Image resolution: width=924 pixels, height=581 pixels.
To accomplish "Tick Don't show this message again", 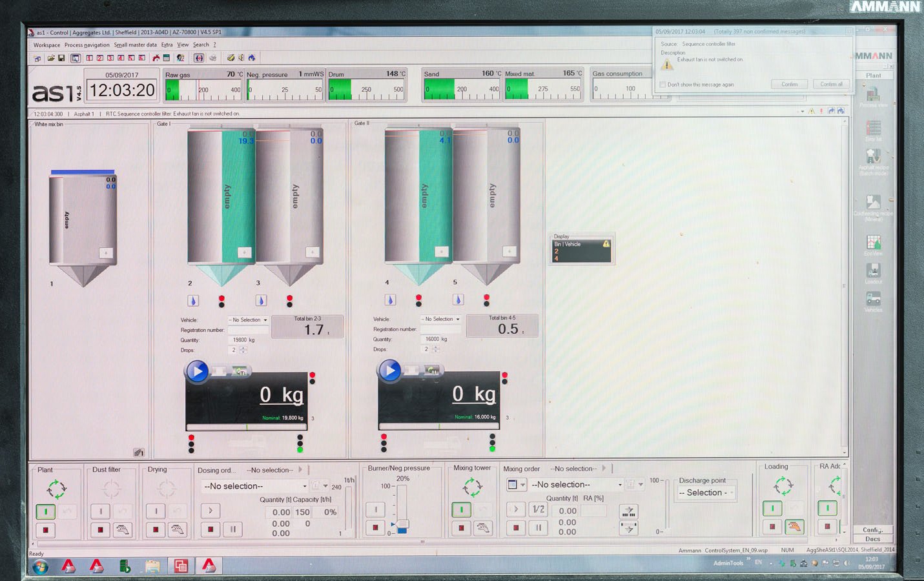I will click(x=663, y=85).
